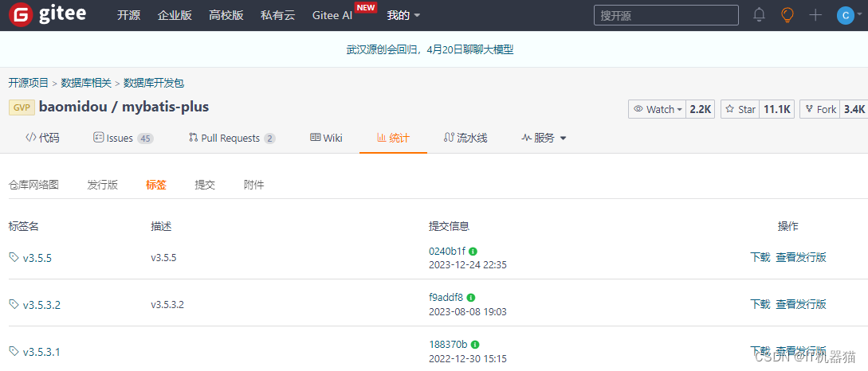868x371 pixels.
Task: Click the 2023-12-24 22:35 timestamp
Action: pyautogui.click(x=468, y=265)
